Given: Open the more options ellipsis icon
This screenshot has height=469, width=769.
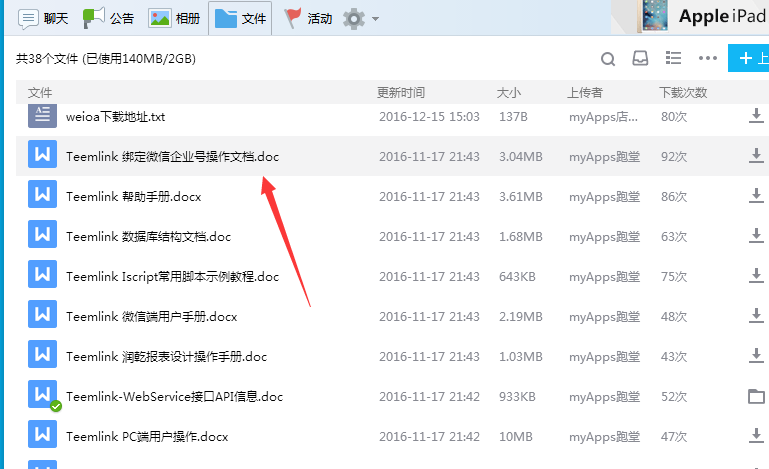Looking at the screenshot, I should point(708,58).
